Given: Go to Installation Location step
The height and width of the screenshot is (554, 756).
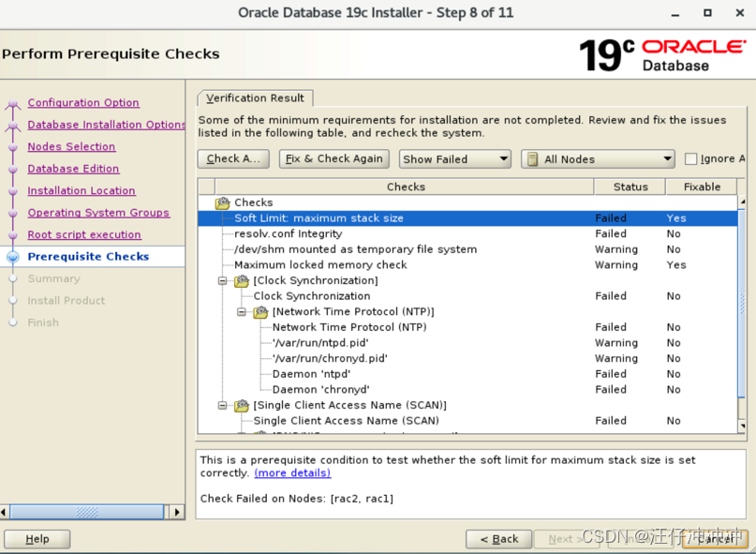Looking at the screenshot, I should pos(82,190).
